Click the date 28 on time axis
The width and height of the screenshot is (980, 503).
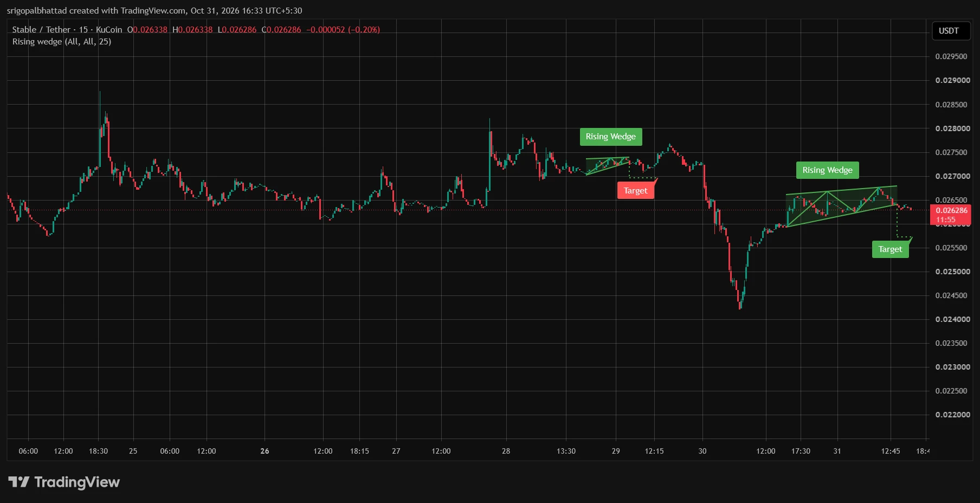coord(506,451)
